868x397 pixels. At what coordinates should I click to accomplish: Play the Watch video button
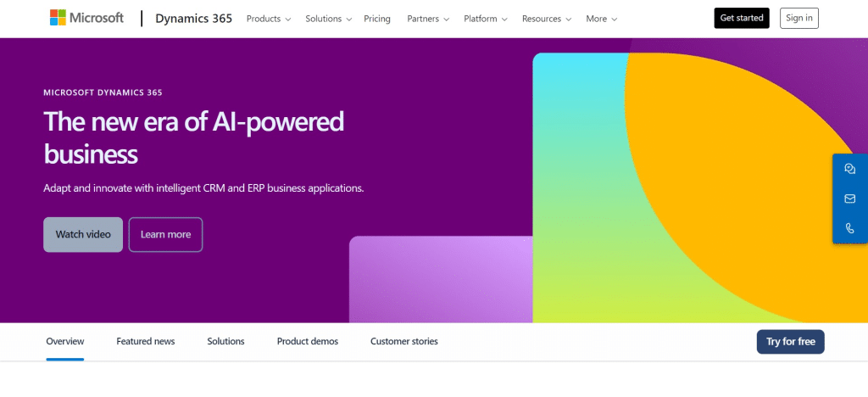tap(83, 235)
